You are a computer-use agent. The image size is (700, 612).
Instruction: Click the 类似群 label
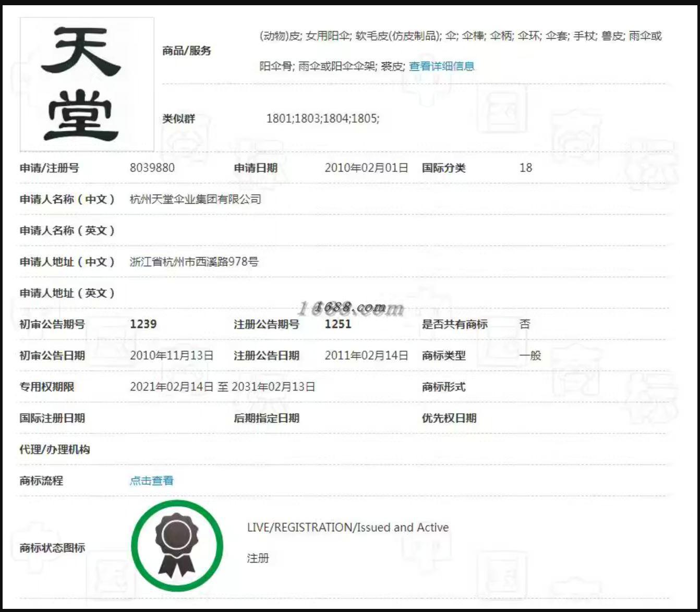coord(179,118)
